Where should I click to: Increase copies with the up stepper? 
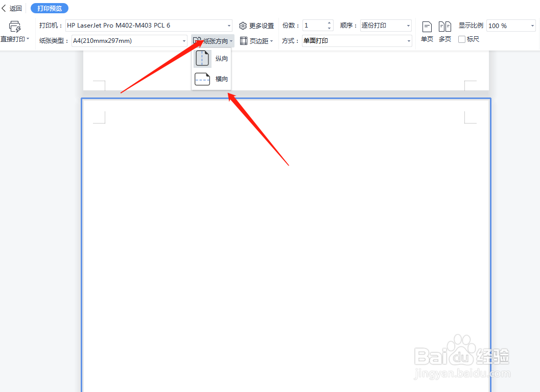(329, 23)
